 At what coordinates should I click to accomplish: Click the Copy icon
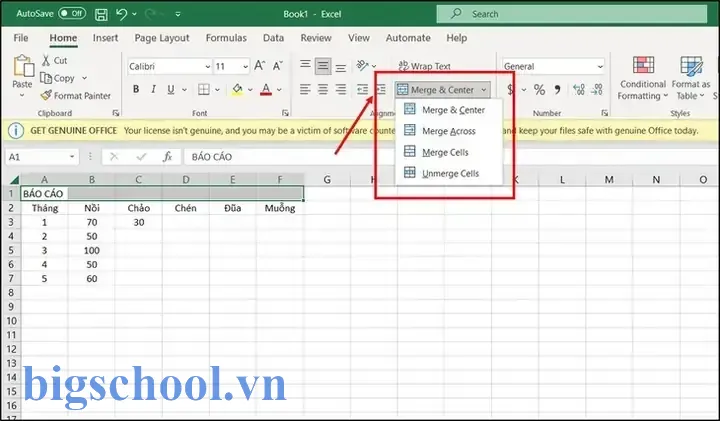pyautogui.click(x=46, y=78)
